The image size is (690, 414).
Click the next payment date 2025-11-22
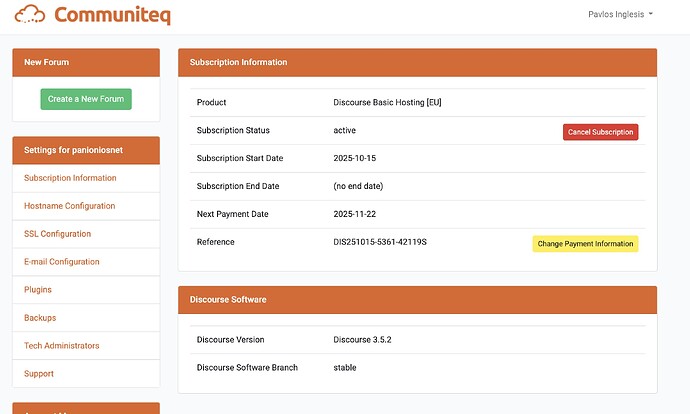pyautogui.click(x=355, y=214)
